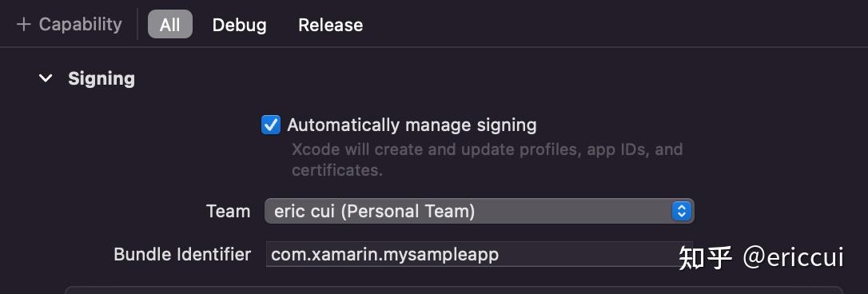Switch to the Release tab
The image size is (868, 294).
pos(330,25)
